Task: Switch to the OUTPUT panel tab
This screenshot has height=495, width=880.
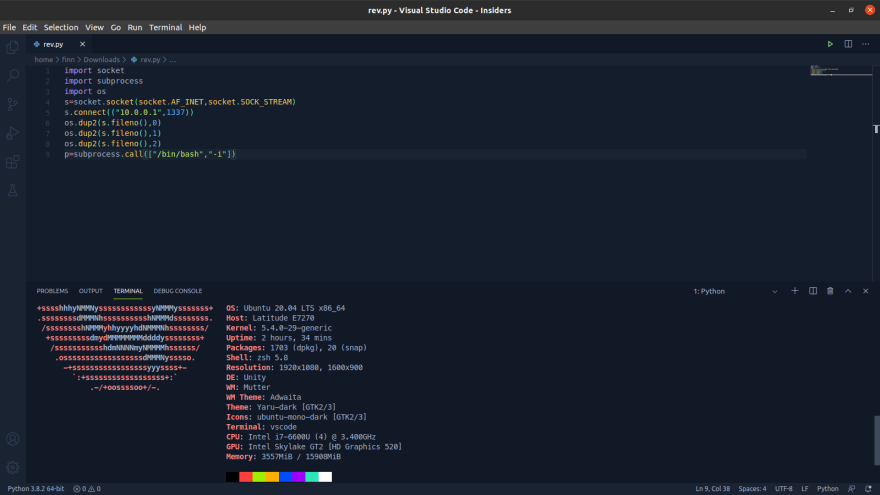Action: pos(90,291)
